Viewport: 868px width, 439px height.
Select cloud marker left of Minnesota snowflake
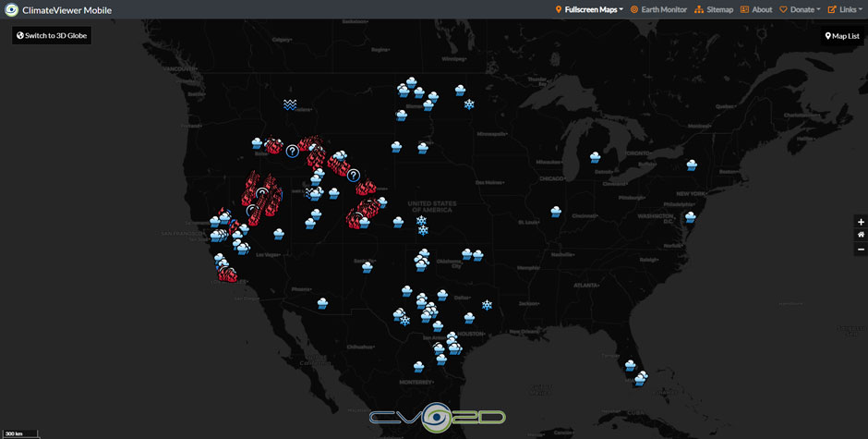pos(460,90)
